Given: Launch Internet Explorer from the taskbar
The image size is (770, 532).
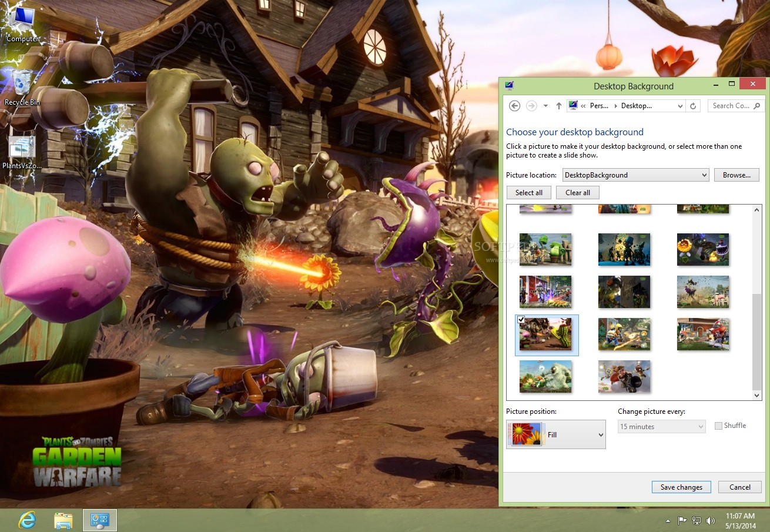Looking at the screenshot, I should (x=27, y=520).
